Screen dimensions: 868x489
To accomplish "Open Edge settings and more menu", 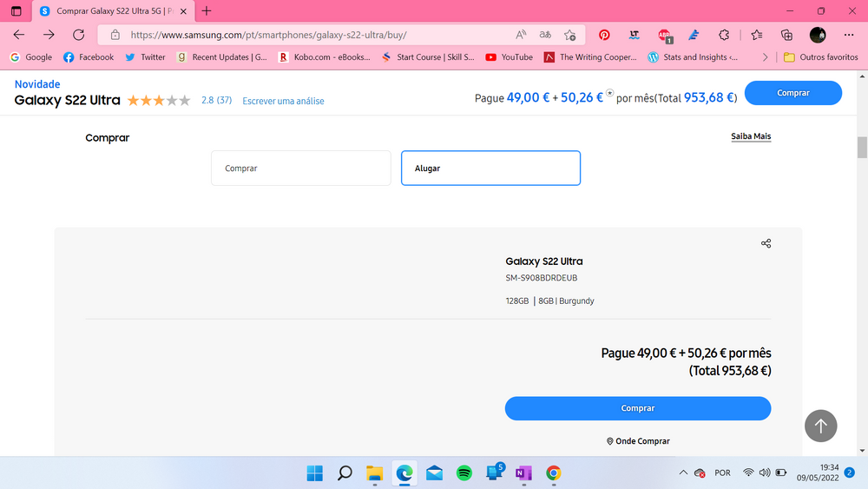I will tap(849, 35).
